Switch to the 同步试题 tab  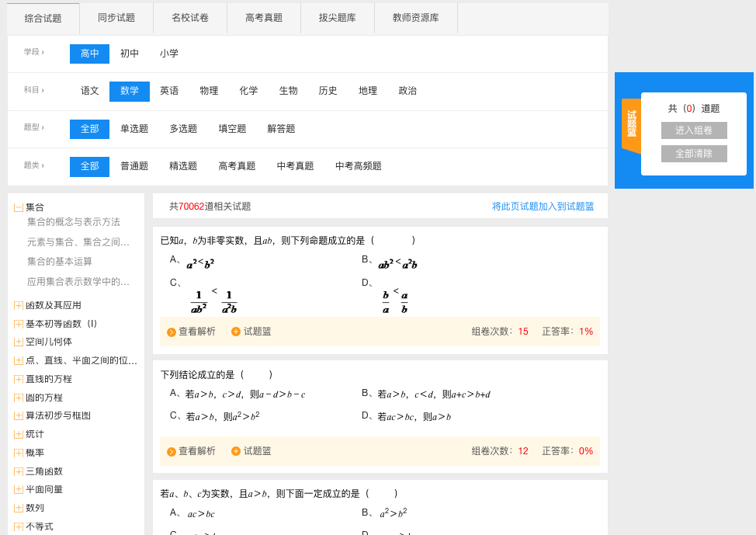(116, 19)
